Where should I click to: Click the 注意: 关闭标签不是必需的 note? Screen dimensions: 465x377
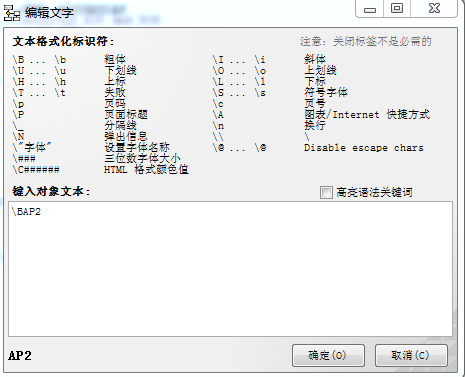coord(366,42)
